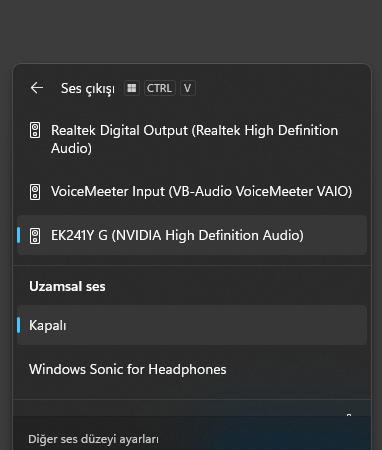
Task: Choose EK241Y G NVIDIA High Definition Audio
Action: [x=192, y=235]
